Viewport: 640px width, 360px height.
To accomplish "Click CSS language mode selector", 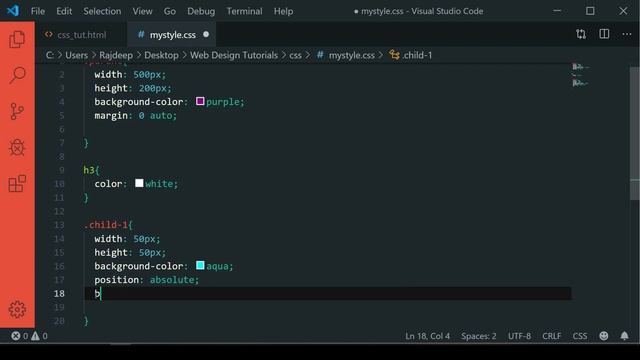I will (580, 336).
